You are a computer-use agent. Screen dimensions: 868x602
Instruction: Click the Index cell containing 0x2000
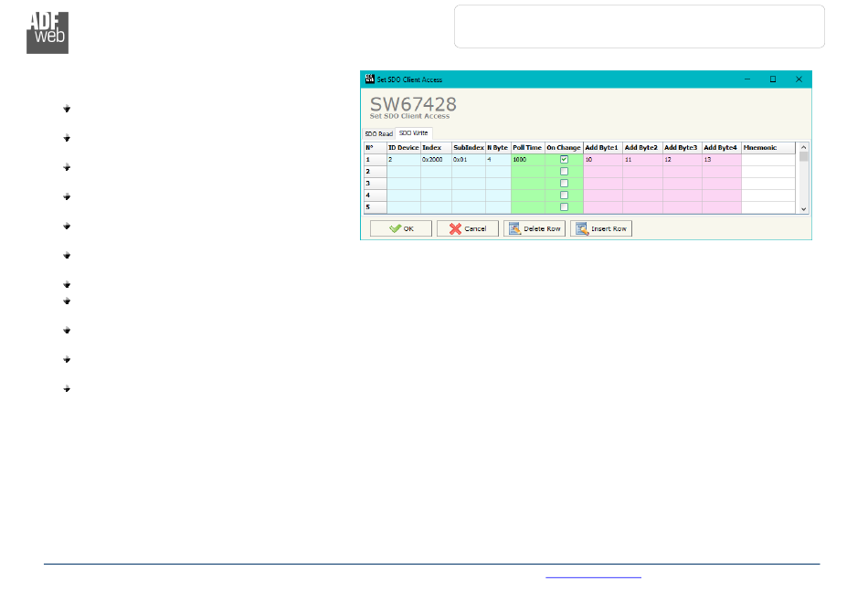tap(435, 159)
